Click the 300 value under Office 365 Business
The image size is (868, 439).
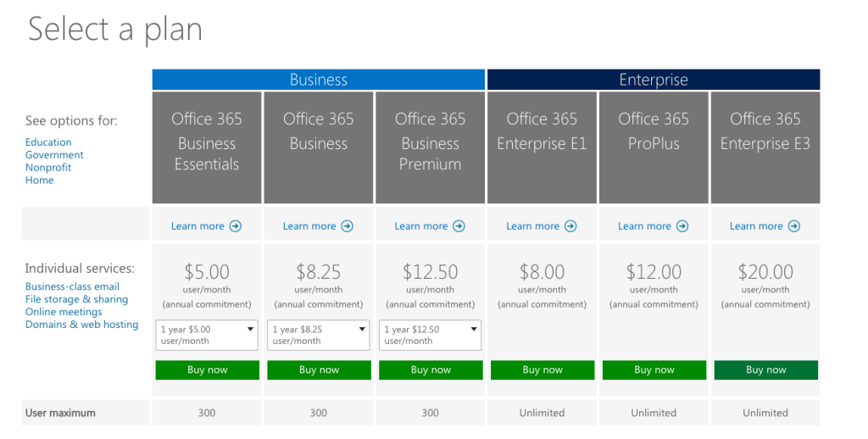pos(319,413)
